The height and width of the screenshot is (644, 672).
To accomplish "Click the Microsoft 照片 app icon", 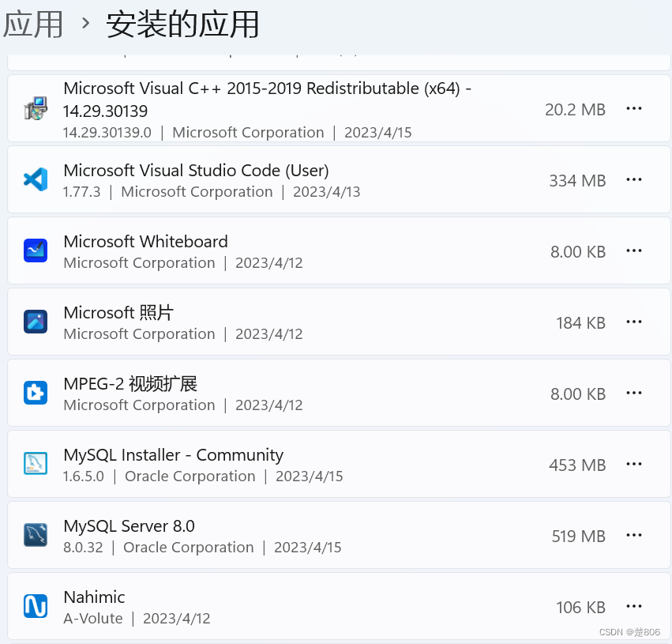I will click(x=36, y=322).
